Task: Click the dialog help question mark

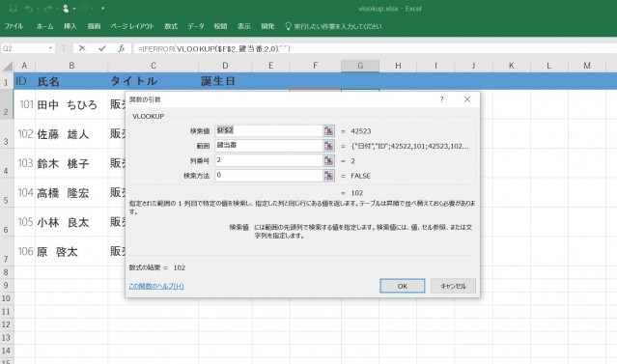Action: [442, 99]
